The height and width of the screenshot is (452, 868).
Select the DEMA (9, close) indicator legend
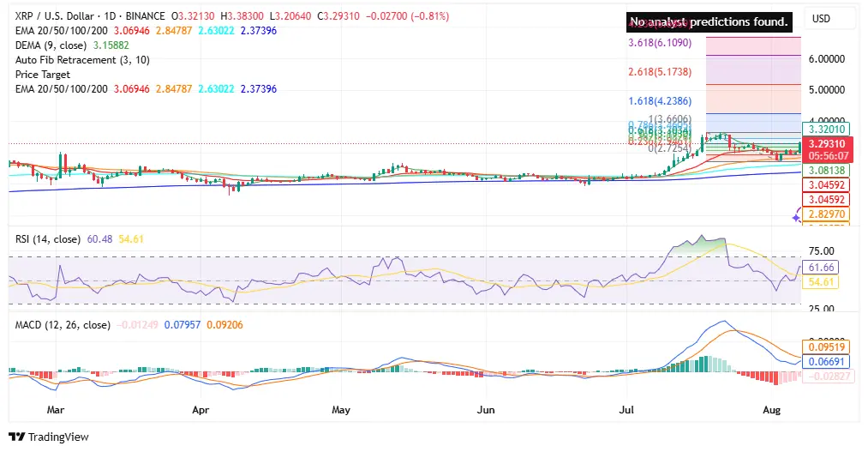[x=51, y=45]
